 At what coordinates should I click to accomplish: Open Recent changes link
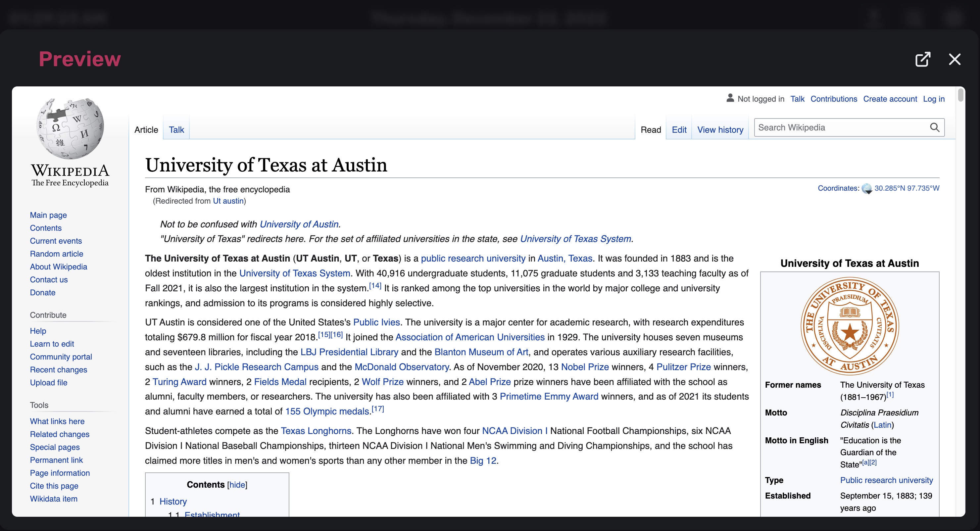point(59,370)
